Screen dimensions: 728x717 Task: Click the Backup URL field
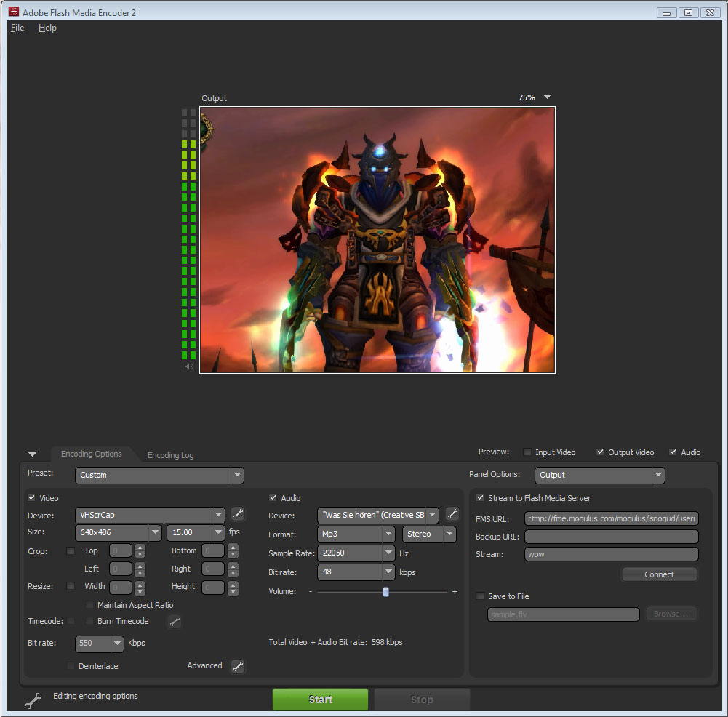[612, 537]
